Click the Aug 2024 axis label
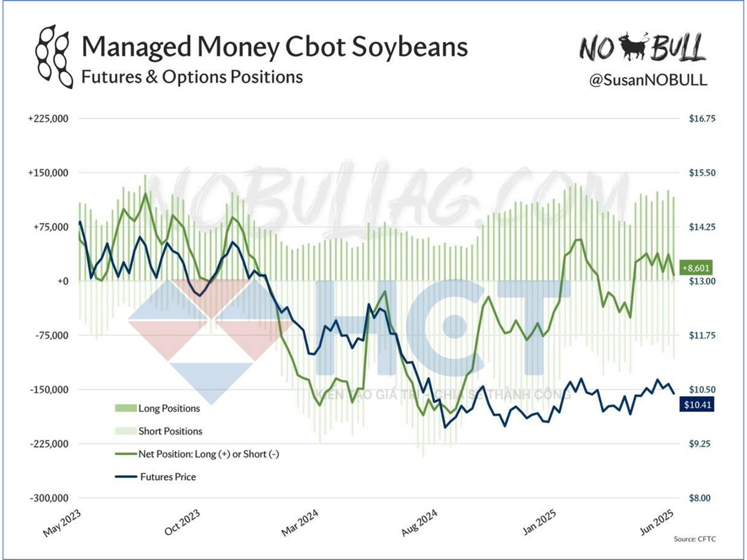This screenshot has height=560, width=747. (x=420, y=523)
